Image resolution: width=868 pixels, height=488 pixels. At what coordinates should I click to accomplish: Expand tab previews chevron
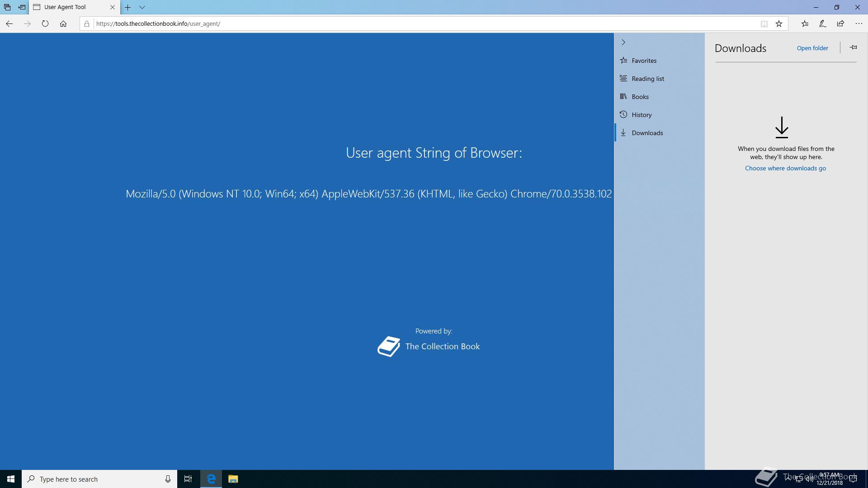coord(142,7)
